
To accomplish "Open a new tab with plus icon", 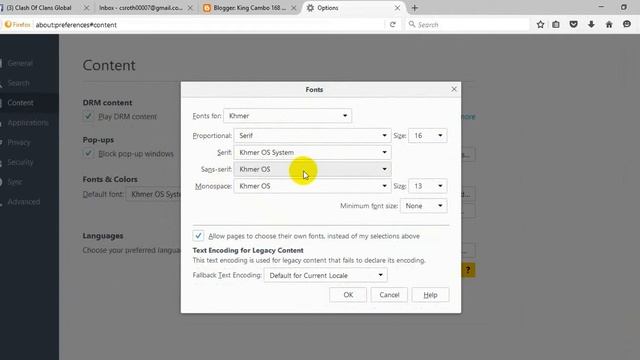I will [x=415, y=8].
